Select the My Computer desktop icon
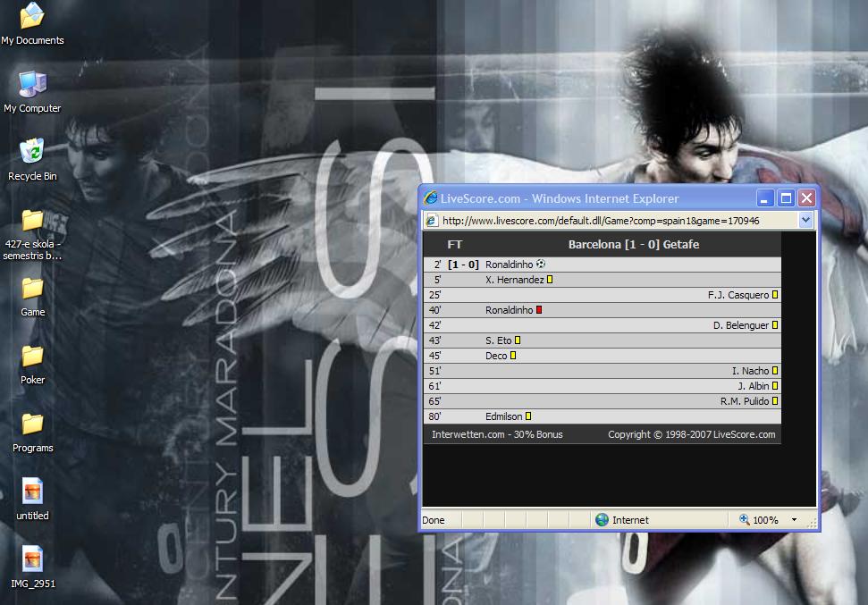The height and width of the screenshot is (605, 868). tap(32, 84)
